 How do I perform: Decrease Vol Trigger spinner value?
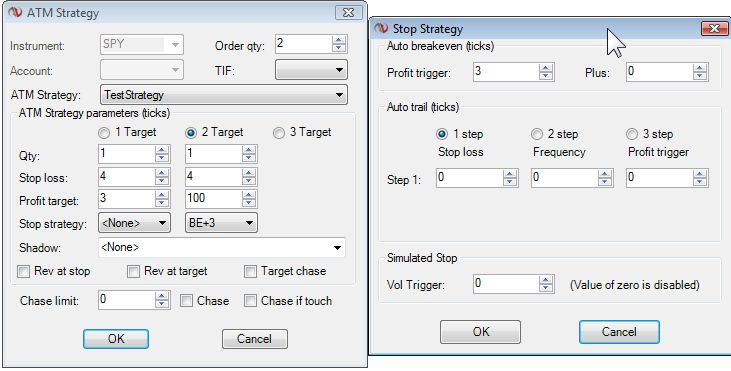[x=545, y=288]
